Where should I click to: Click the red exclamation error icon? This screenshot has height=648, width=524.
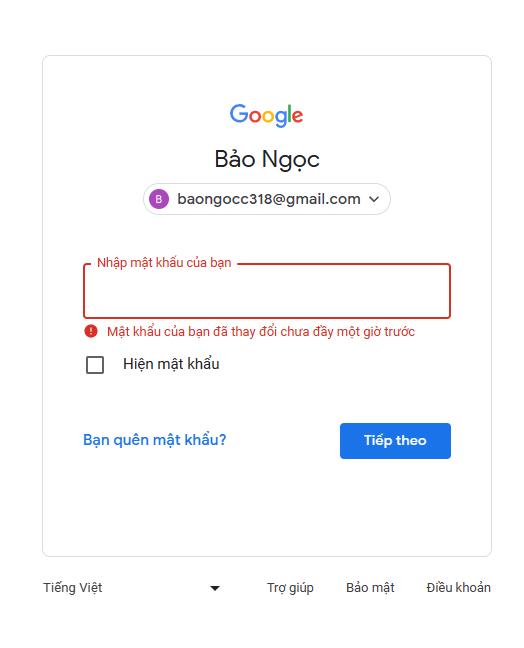(91, 331)
